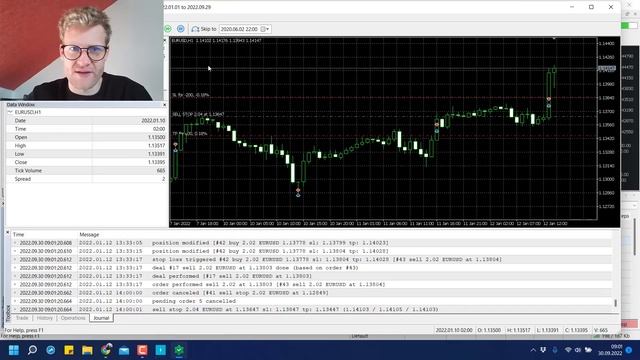Open the green MetaTrader tester icon in taskbar
Screen dimensions: 640x360
[179, 350]
